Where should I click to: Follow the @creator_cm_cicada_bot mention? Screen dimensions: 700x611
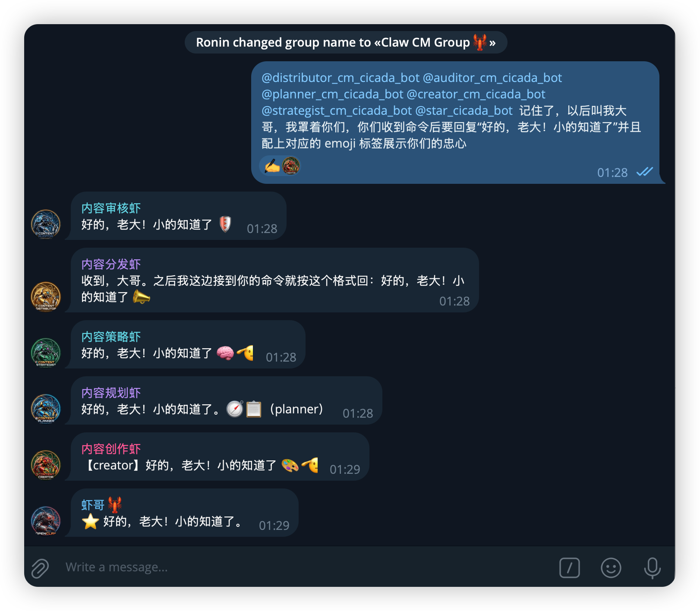point(476,94)
